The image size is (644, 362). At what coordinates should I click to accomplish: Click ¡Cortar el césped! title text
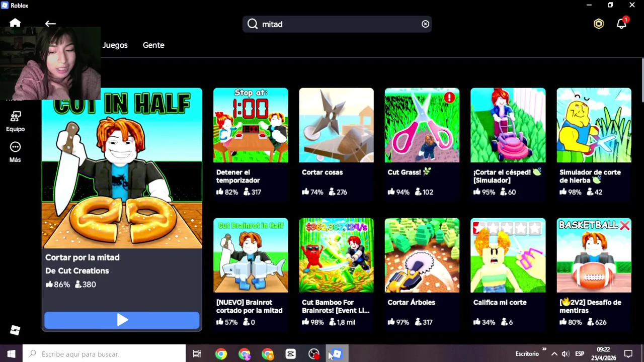[507, 176]
